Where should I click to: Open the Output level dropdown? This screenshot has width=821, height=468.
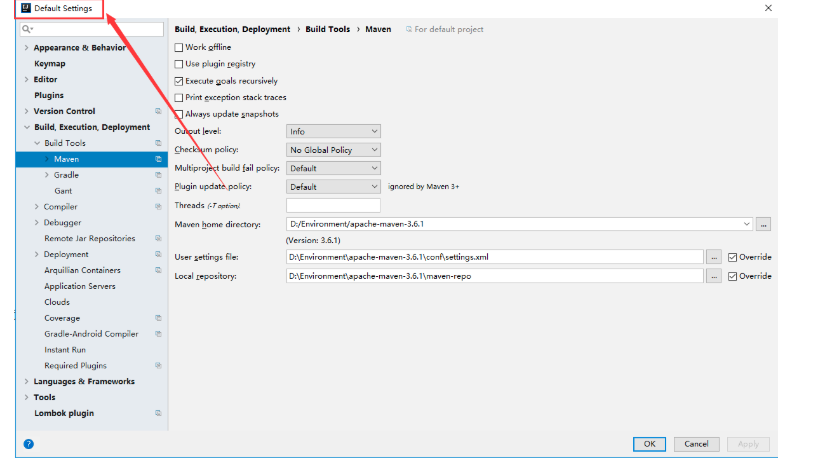tap(333, 131)
